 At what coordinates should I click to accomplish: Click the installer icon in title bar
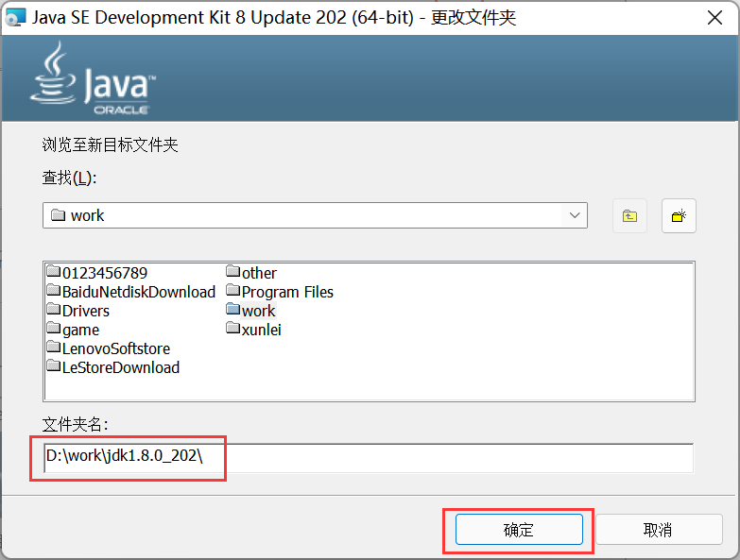pyautogui.click(x=15, y=18)
